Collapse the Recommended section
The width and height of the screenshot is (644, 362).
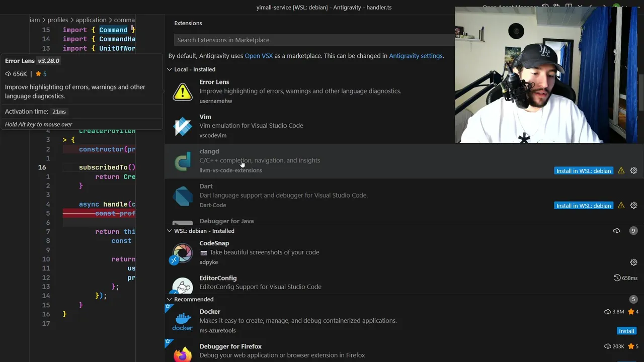[170, 299]
